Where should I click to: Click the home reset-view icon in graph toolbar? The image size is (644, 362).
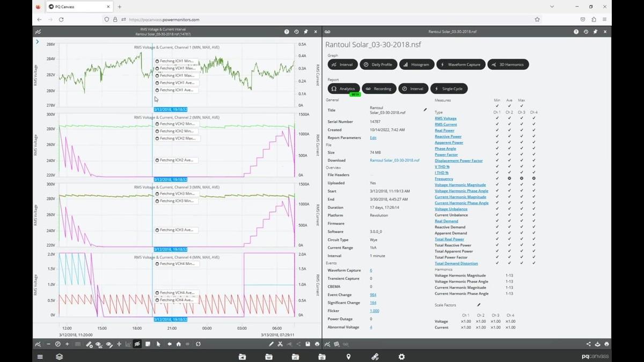[179, 344]
